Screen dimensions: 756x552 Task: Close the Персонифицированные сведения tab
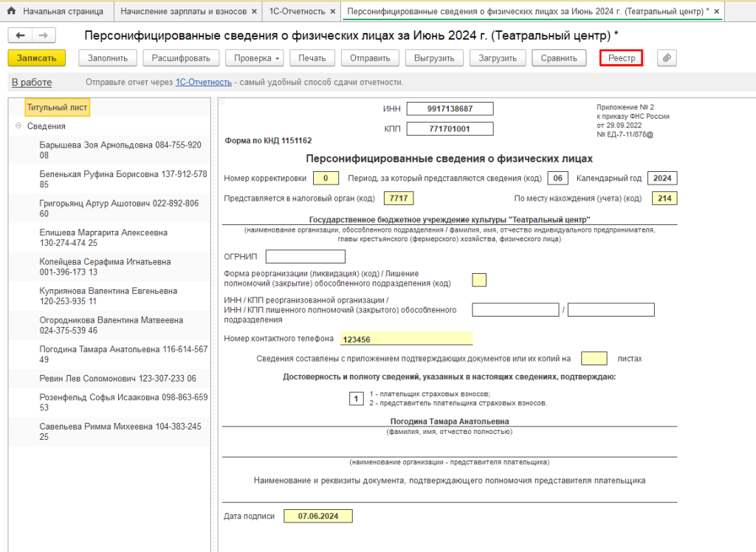716,12
